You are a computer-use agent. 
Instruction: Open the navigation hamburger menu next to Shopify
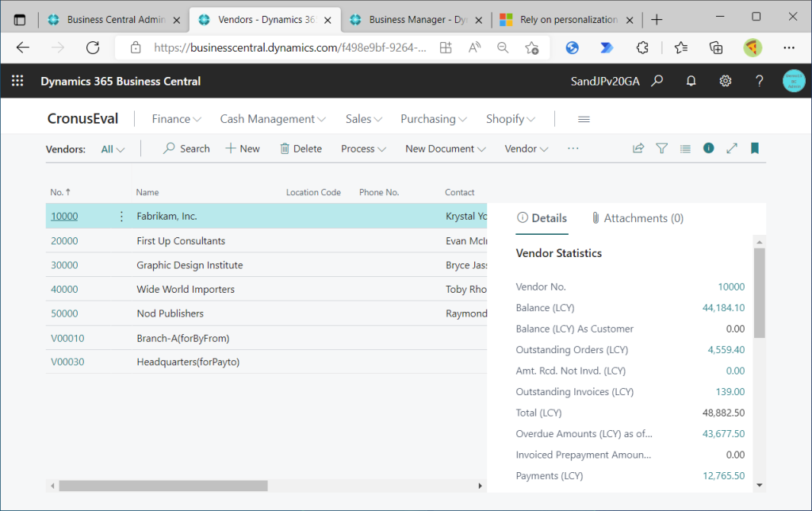[584, 119]
